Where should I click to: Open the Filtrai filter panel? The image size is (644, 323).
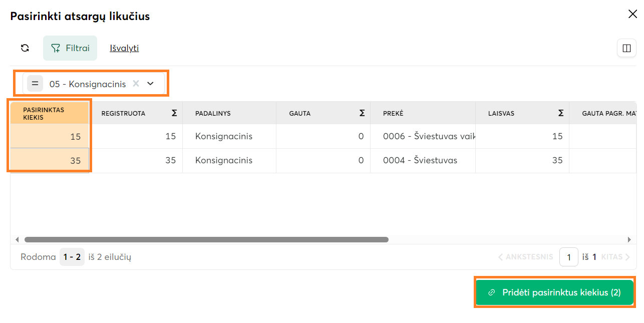click(x=70, y=48)
